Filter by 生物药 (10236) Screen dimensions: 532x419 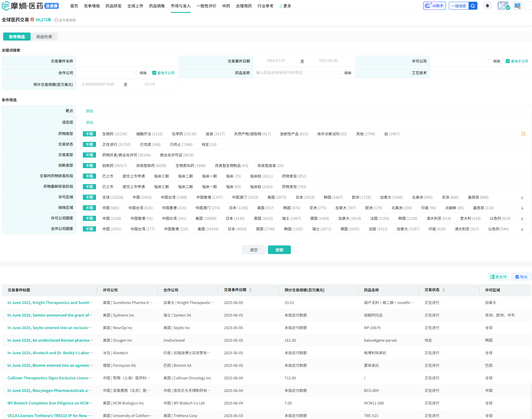(x=115, y=134)
